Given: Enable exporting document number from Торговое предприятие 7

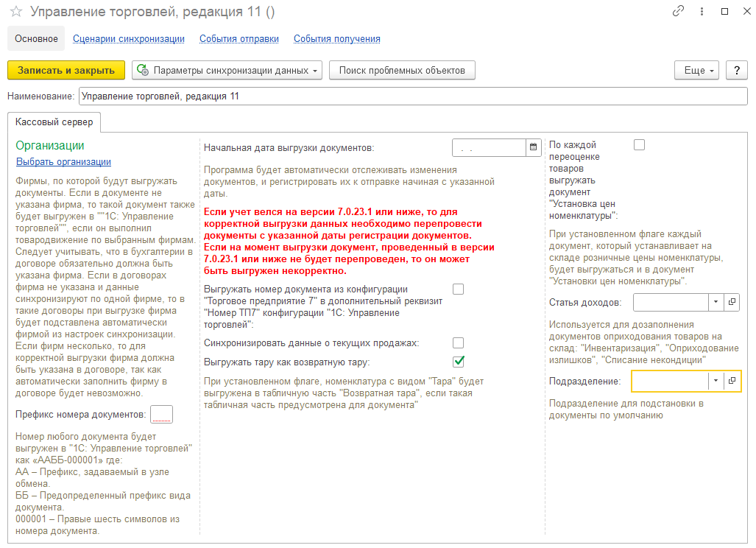Looking at the screenshot, I should pos(459,289).
